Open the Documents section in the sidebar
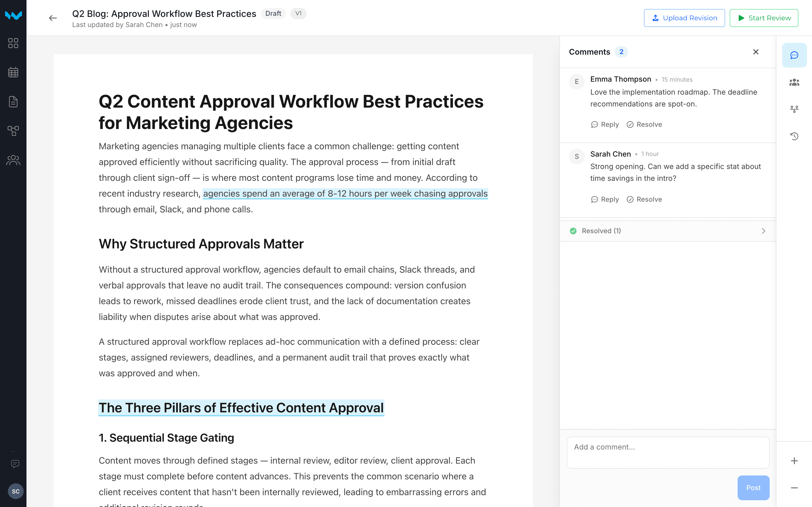Viewport: 812px width, 507px height. pos(14,102)
